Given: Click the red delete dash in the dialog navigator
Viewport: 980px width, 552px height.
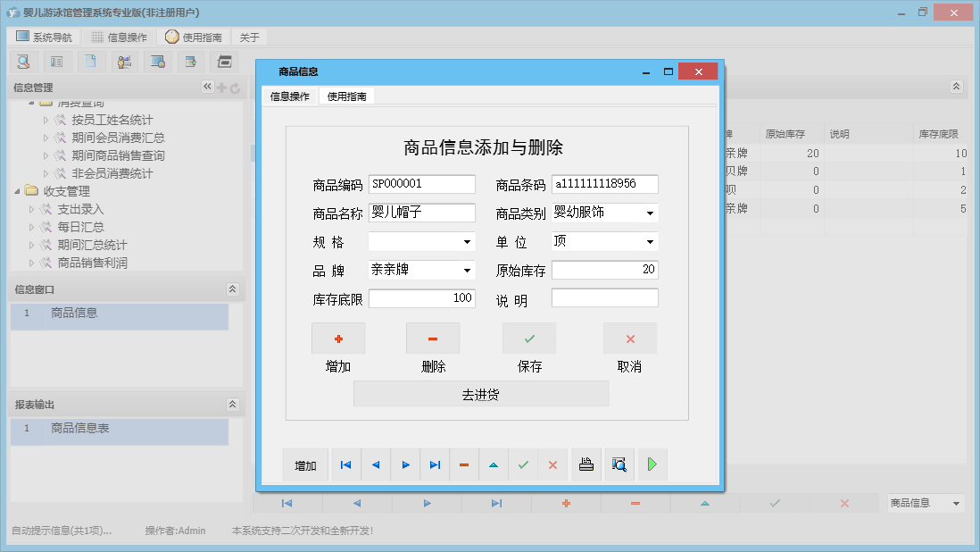Looking at the screenshot, I should 464,464.
